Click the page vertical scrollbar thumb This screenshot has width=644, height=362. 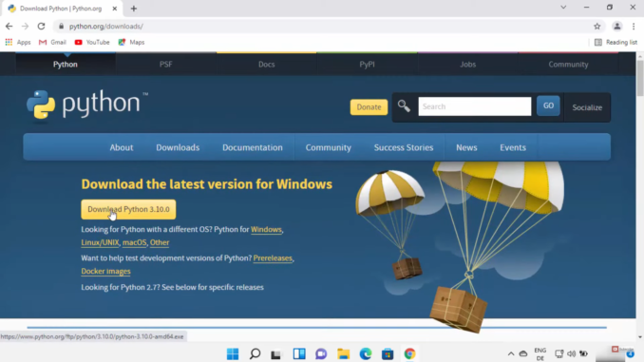point(640,78)
